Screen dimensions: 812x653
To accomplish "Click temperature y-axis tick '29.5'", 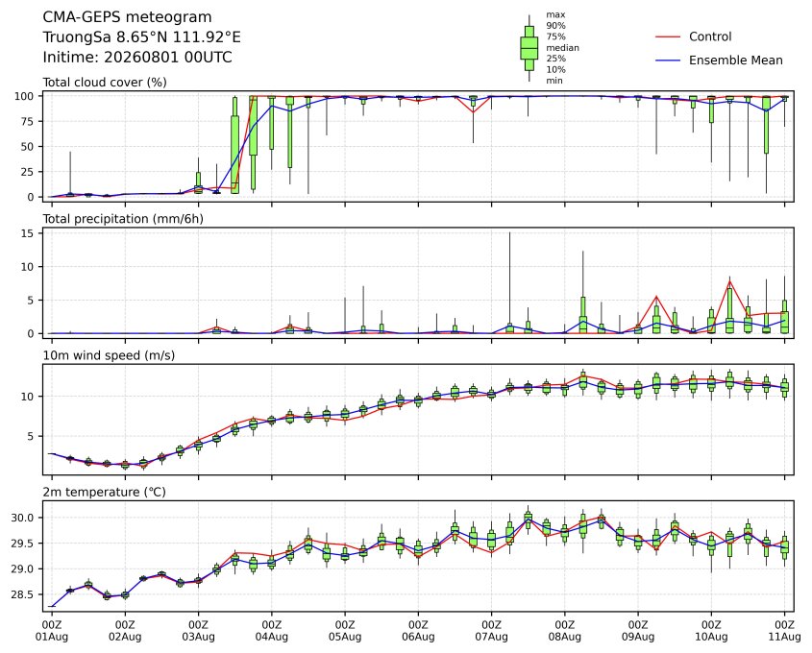I will (x=23, y=544).
